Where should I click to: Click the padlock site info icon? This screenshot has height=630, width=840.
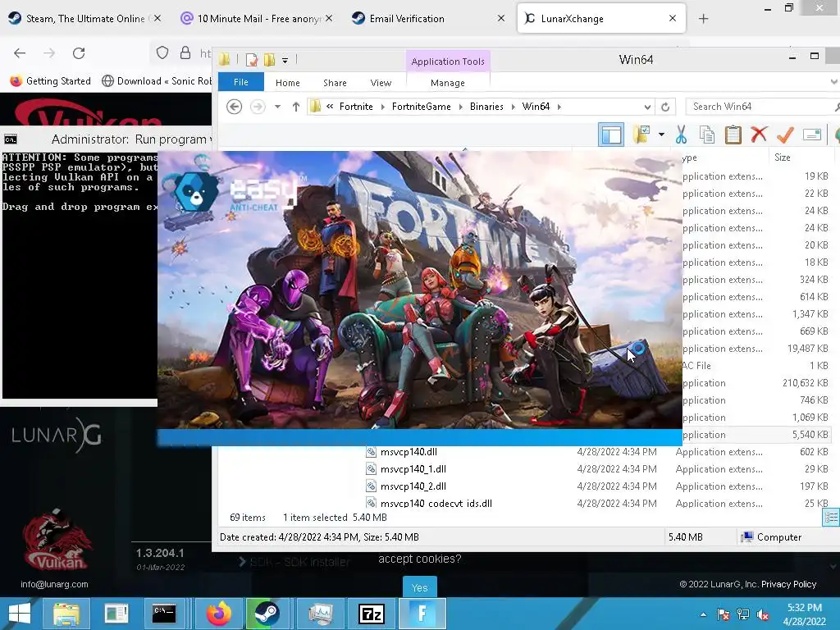coord(185,52)
